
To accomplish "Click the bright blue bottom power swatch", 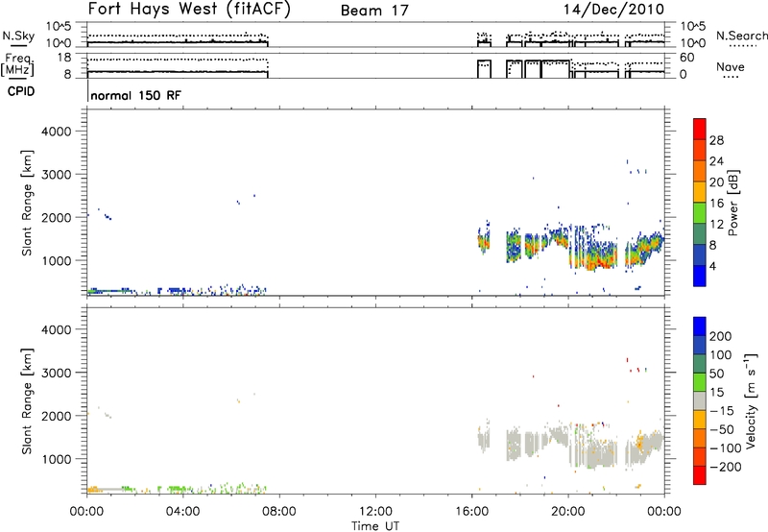I will (x=700, y=276).
